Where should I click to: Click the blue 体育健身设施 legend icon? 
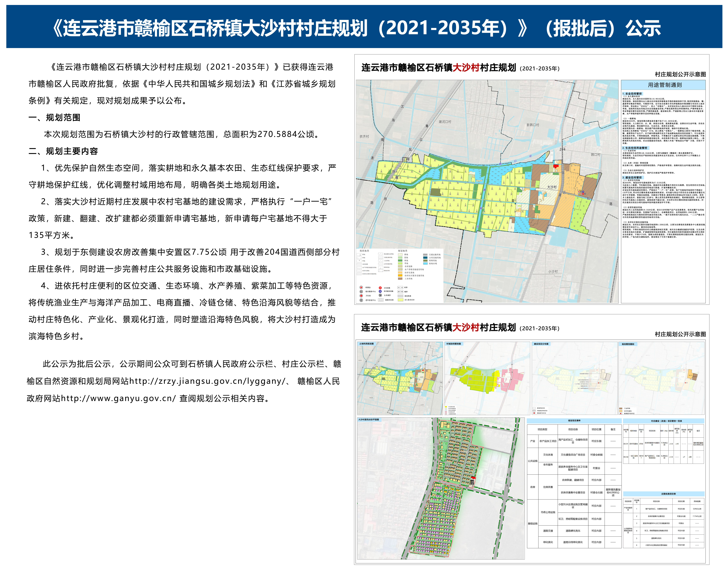pyautogui.click(x=380, y=291)
